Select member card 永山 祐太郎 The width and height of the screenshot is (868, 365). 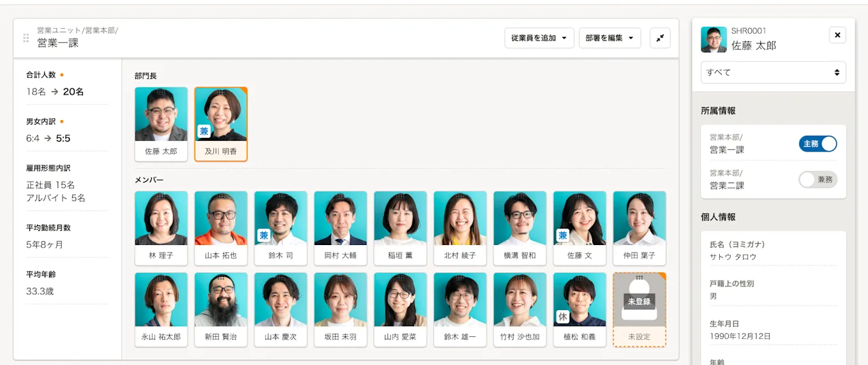[161, 309]
